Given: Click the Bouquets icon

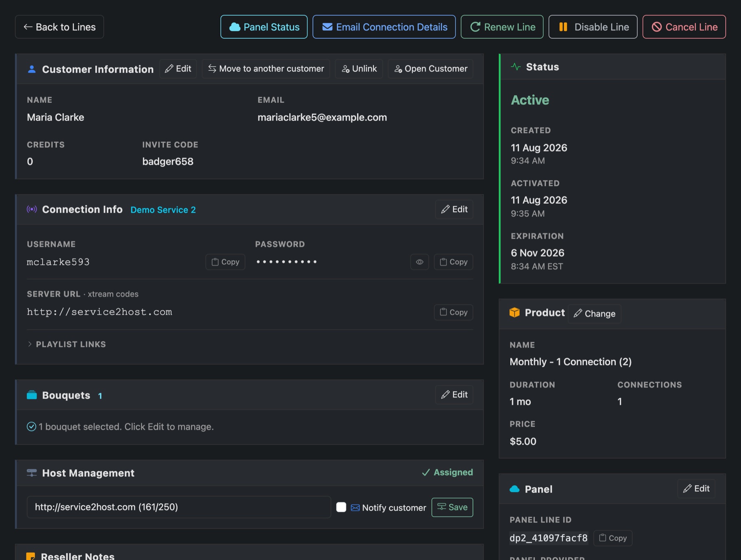Looking at the screenshot, I should [x=32, y=395].
